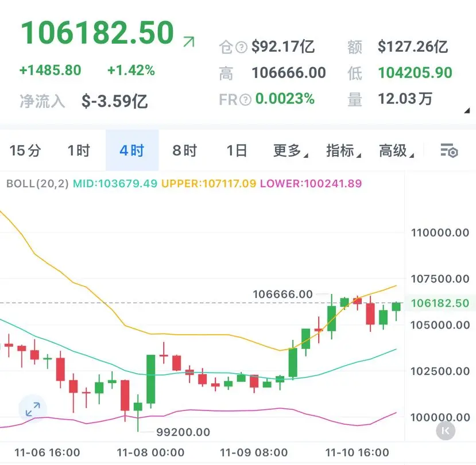Open chart settings icon

click(449, 150)
